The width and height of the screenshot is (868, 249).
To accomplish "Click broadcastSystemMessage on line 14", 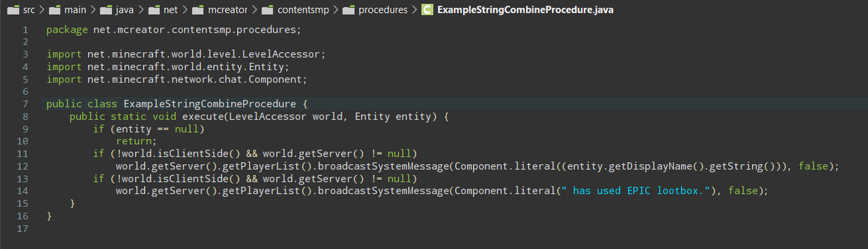I will 383,191.
